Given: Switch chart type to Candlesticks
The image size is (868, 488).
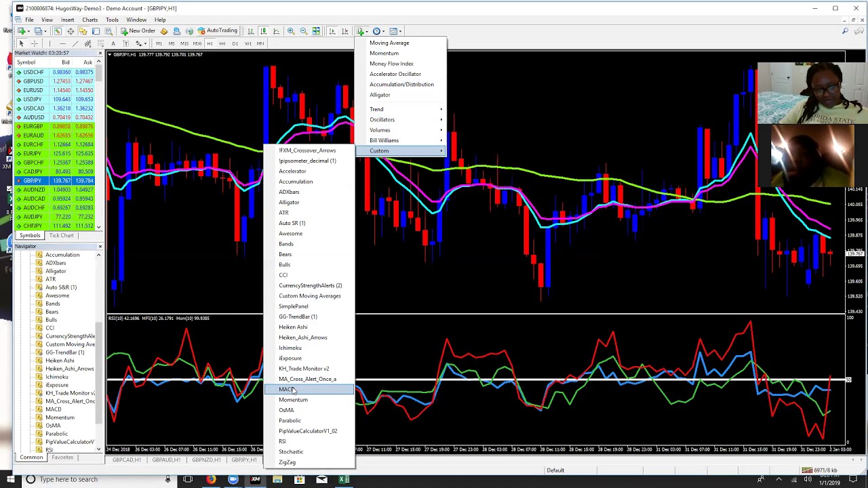Looking at the screenshot, I should pos(263,31).
